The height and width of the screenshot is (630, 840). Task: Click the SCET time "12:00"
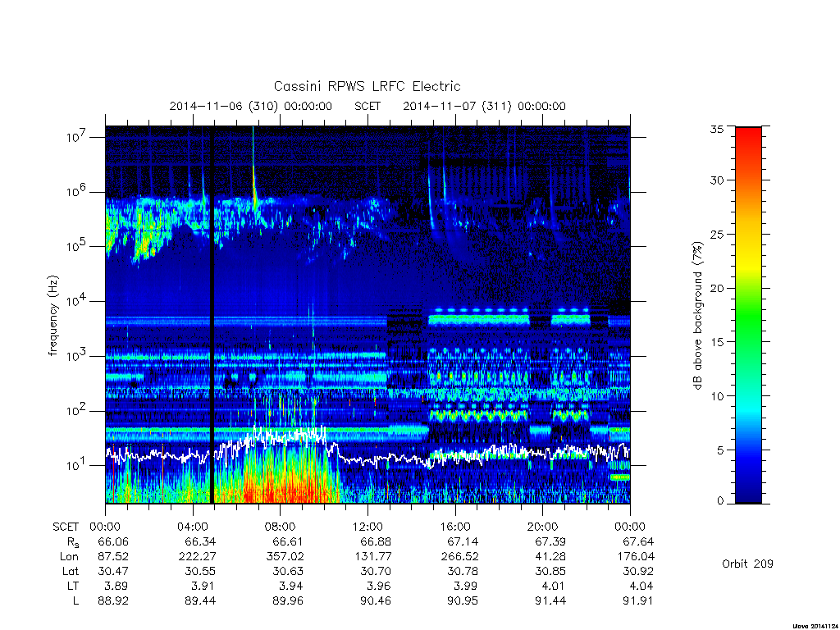click(368, 527)
